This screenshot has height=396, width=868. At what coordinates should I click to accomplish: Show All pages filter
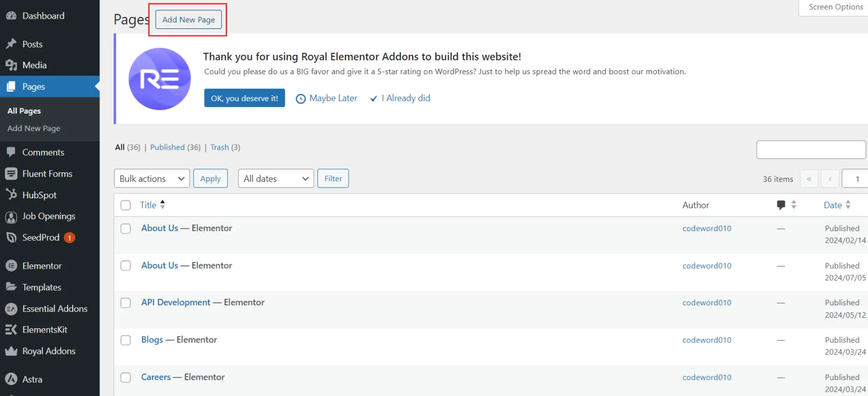pyautogui.click(x=120, y=147)
